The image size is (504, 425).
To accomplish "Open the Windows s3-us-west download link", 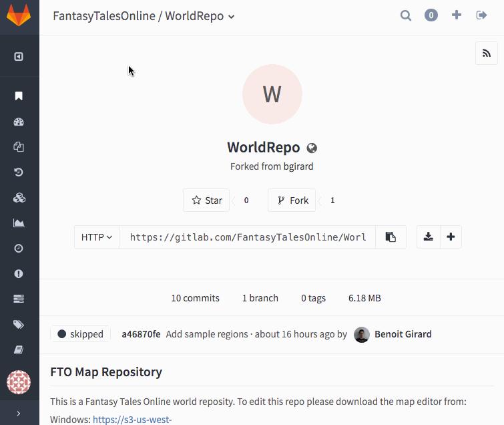I will coord(132,420).
